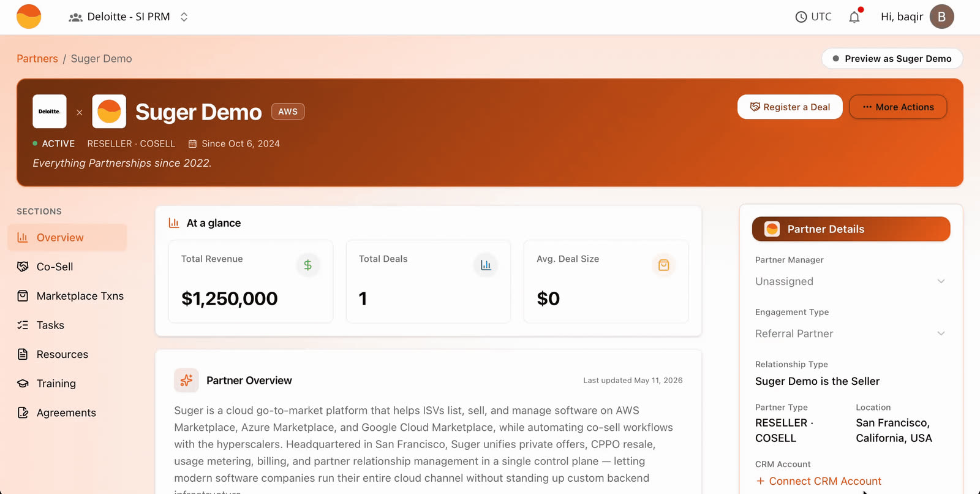Click the UTC clock icon
980x494 pixels.
[801, 17]
